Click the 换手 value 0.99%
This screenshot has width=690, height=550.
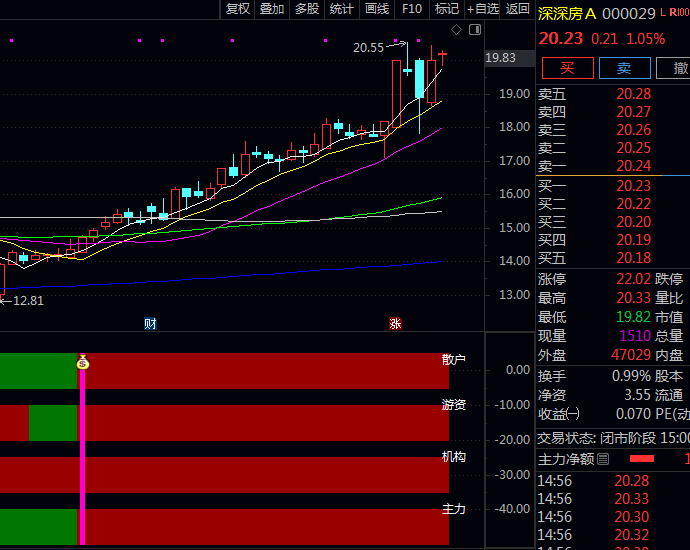tap(631, 376)
